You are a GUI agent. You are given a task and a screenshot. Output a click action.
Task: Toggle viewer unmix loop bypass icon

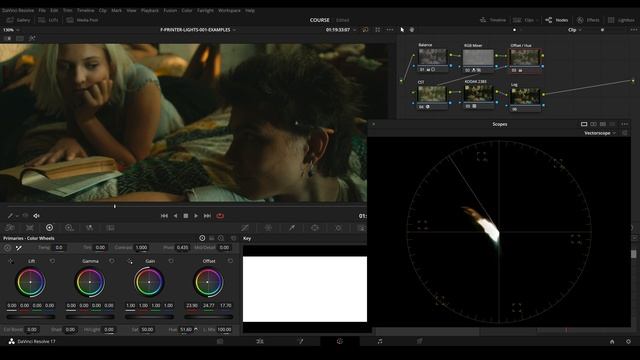pyautogui.click(x=364, y=30)
